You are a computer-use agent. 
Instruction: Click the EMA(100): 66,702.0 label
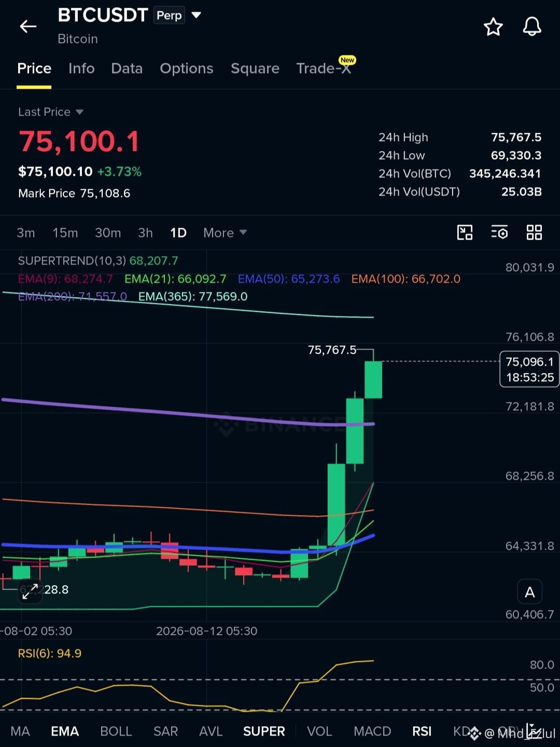coord(406,279)
